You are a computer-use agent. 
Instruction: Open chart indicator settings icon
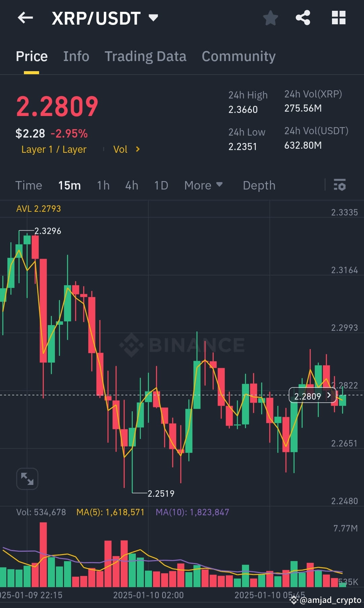[x=339, y=185]
